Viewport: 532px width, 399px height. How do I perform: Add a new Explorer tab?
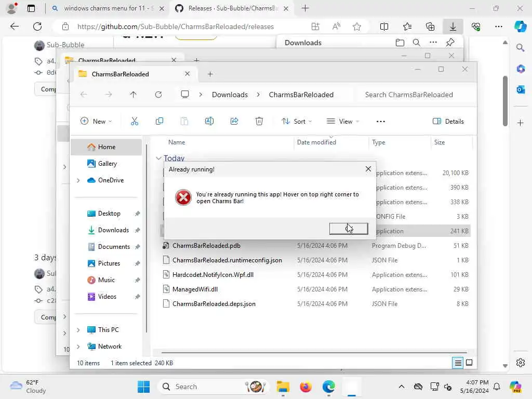click(x=210, y=74)
